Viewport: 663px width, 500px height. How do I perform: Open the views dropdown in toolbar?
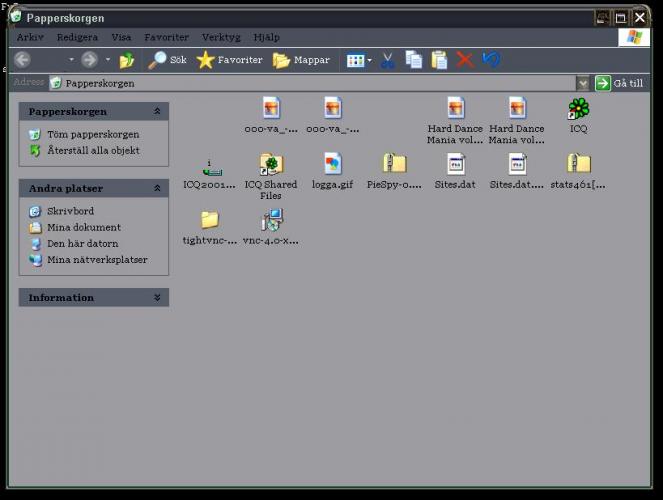click(358, 60)
